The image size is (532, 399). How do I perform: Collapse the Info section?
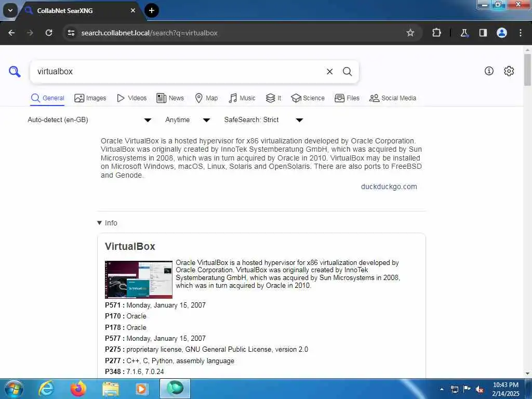pos(107,223)
